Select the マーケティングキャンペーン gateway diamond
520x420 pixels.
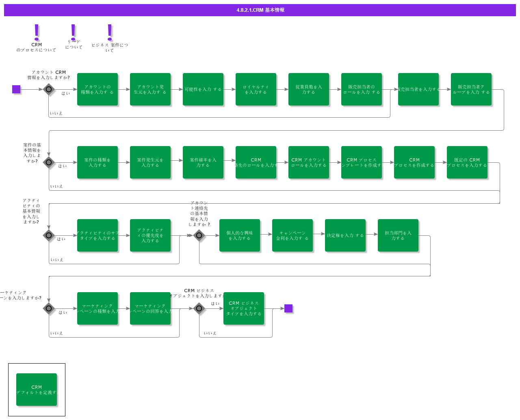coord(49,308)
